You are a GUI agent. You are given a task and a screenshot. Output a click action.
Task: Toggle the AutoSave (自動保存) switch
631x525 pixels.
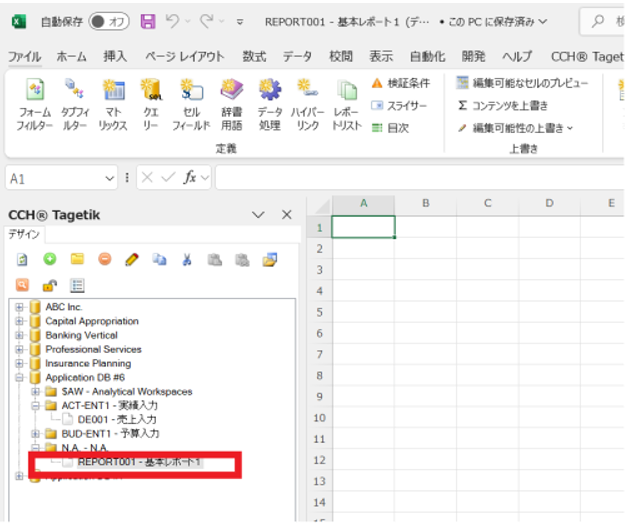pos(109,21)
